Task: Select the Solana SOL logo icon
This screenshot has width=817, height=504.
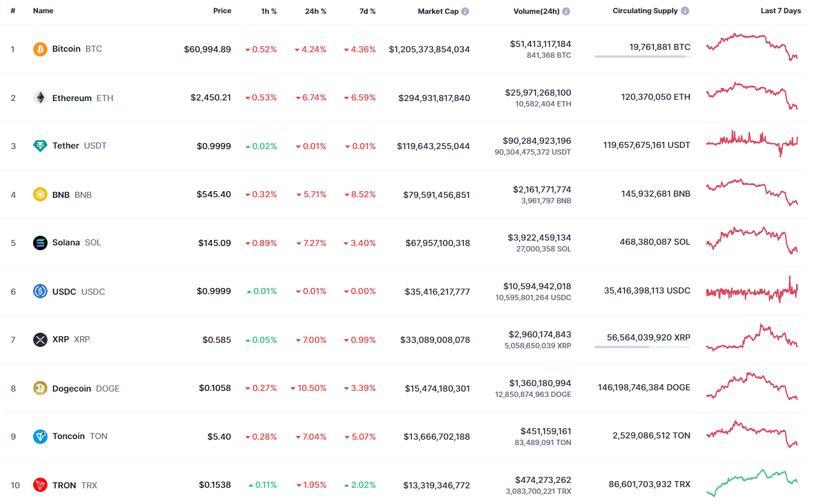Action: [x=40, y=242]
